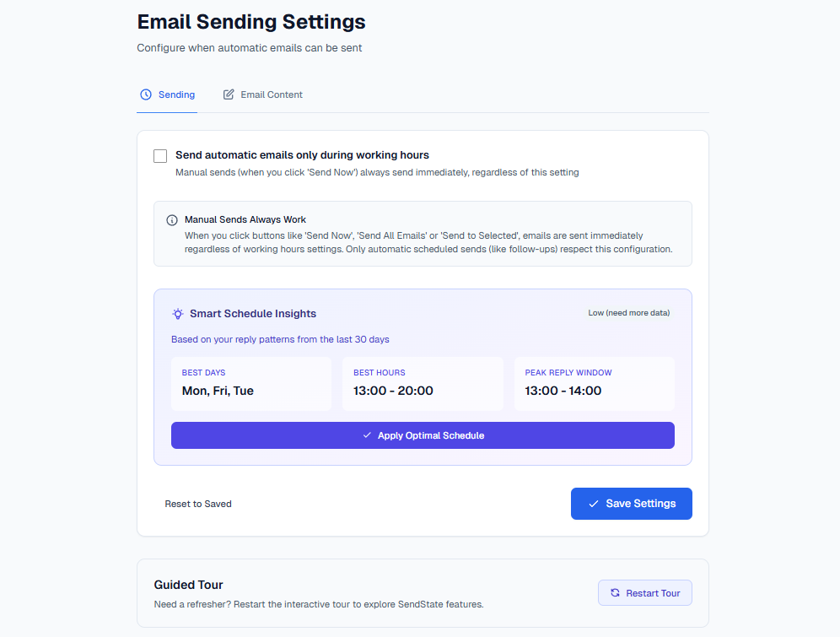
Task: Click the Smart Schedule Insights heading
Action: (x=253, y=313)
